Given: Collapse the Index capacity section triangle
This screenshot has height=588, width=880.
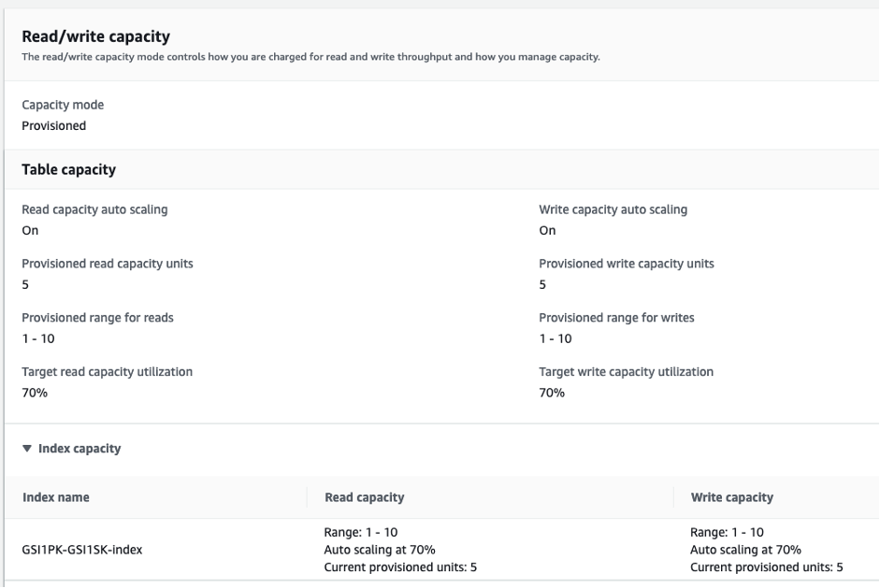Looking at the screenshot, I should point(27,449).
